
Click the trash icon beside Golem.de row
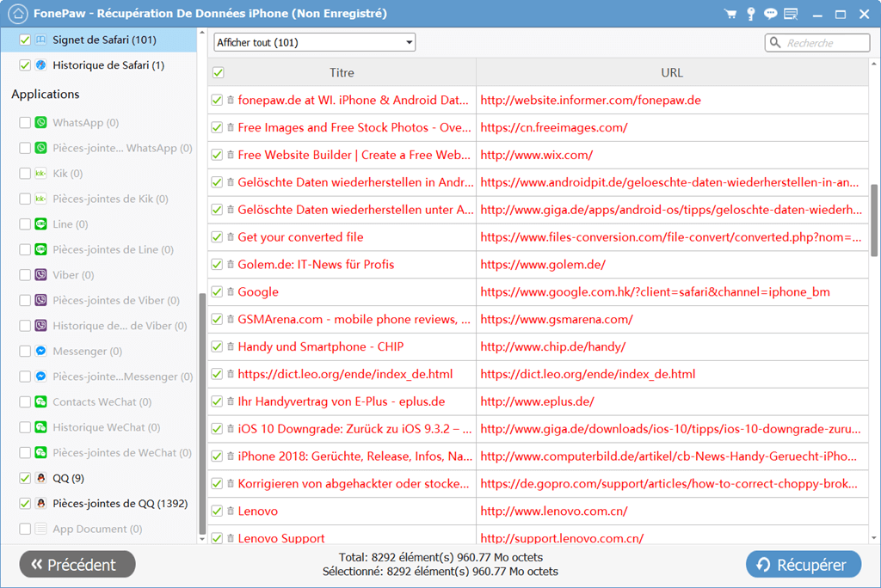(x=231, y=265)
